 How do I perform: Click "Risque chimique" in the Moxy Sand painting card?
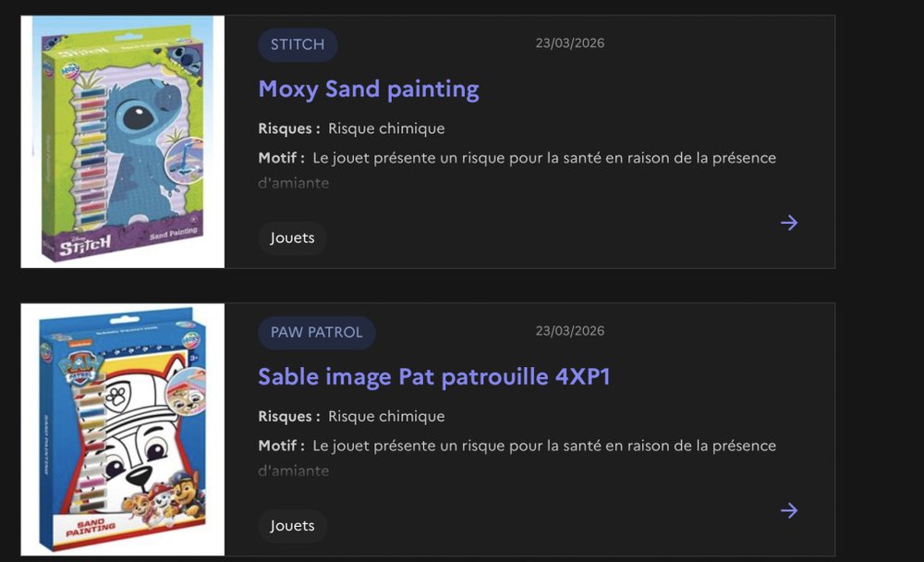[386, 128]
